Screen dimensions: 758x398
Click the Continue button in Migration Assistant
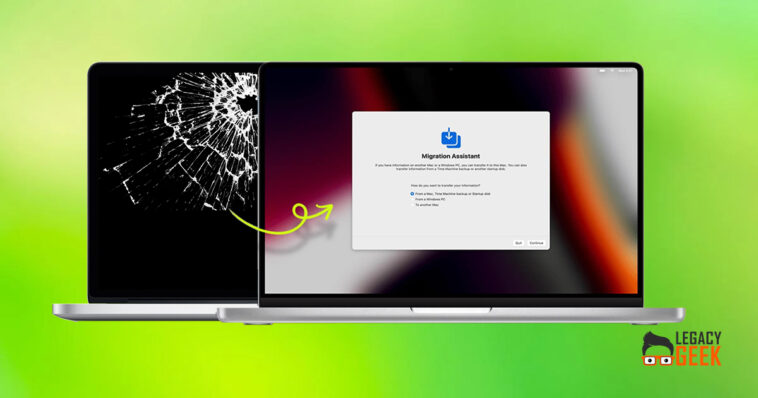click(536, 243)
